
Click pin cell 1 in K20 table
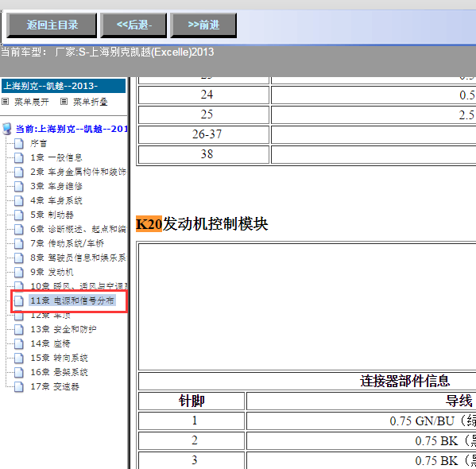tap(192, 421)
